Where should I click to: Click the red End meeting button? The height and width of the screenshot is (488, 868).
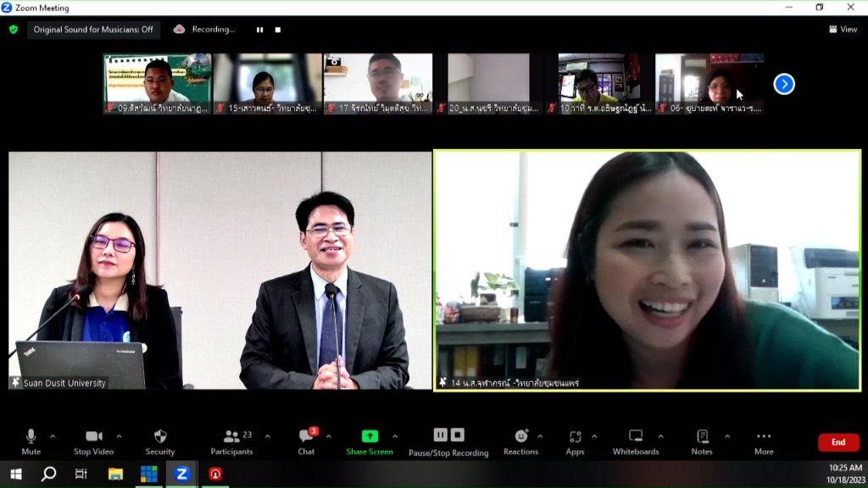pos(837,442)
